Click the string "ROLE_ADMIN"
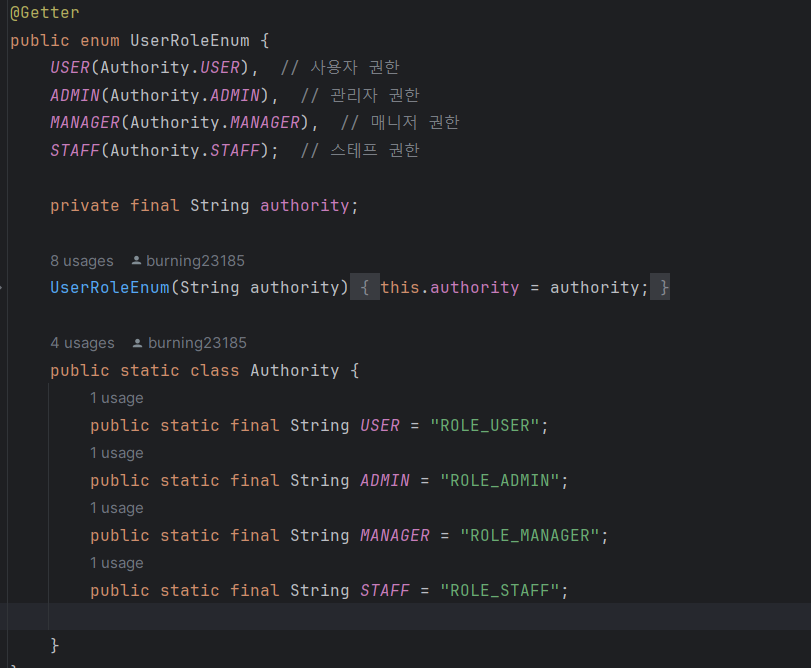 tap(500, 480)
